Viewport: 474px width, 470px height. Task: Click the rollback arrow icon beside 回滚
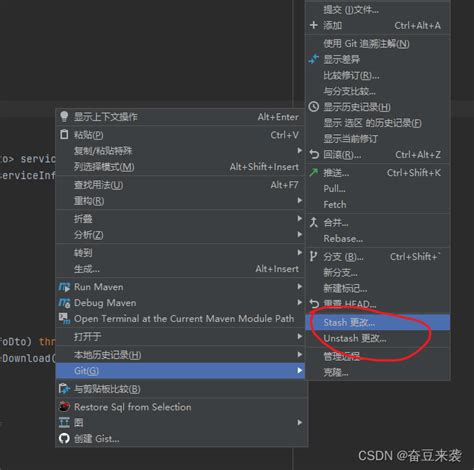point(314,154)
